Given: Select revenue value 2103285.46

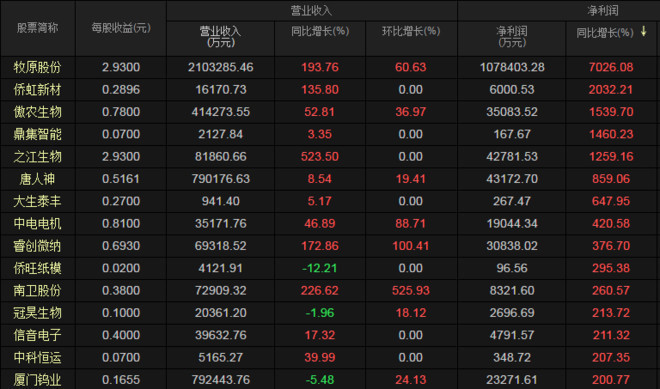Looking at the screenshot, I should pyautogui.click(x=221, y=67).
